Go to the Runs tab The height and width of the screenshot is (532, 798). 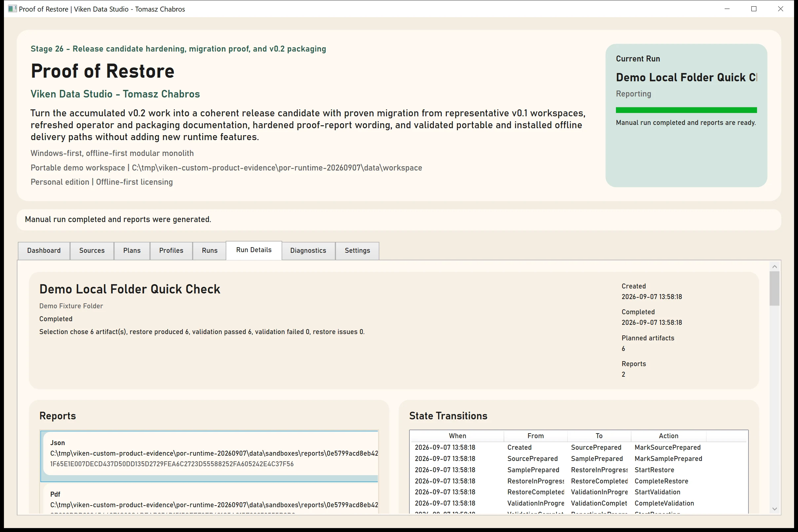209,250
